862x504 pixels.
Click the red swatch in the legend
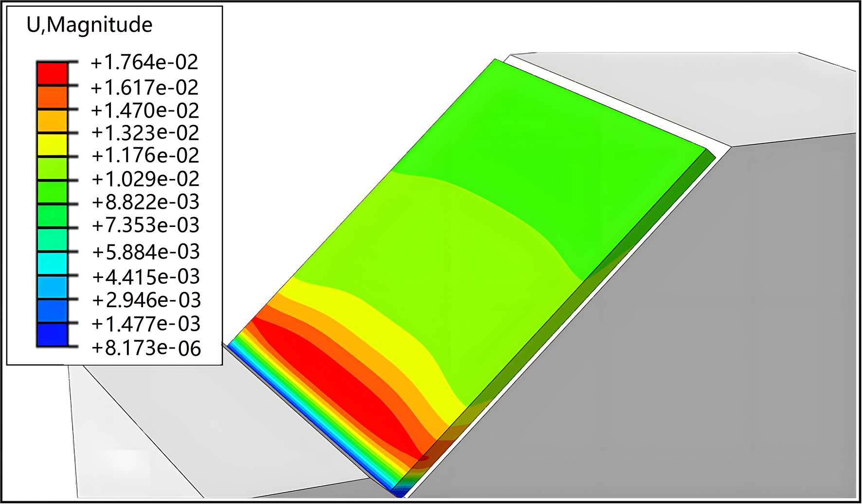[x=52, y=73]
